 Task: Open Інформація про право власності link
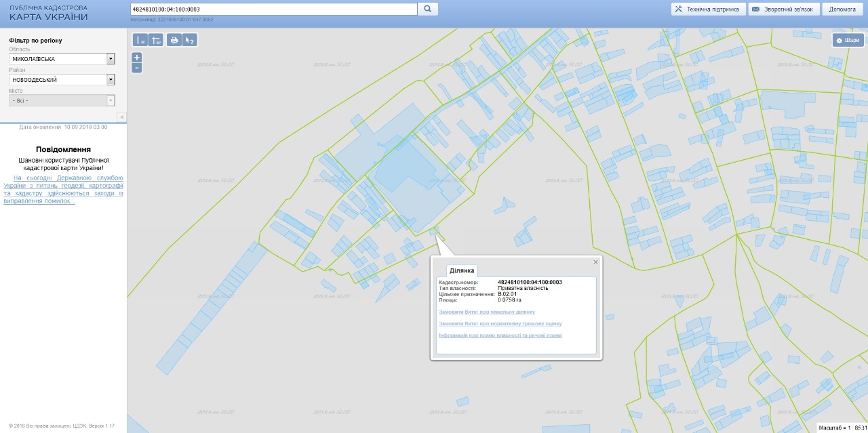[500, 335]
